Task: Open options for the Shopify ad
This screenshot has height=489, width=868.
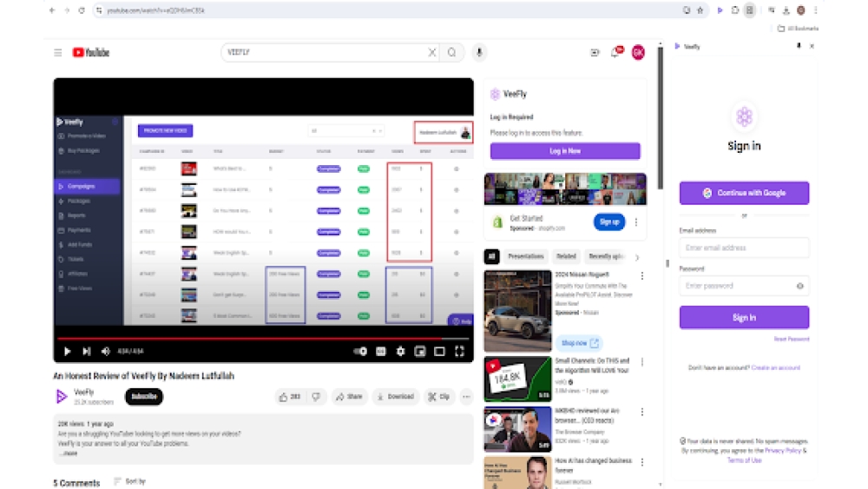Action: point(636,222)
